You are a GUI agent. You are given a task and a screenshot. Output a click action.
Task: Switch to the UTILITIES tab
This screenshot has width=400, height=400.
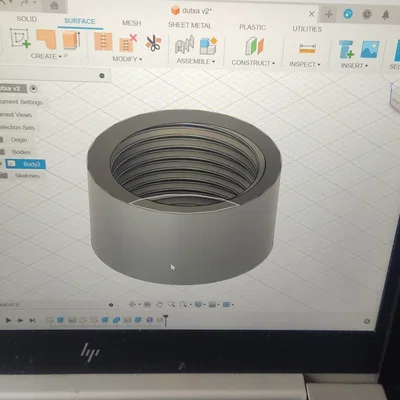click(307, 29)
